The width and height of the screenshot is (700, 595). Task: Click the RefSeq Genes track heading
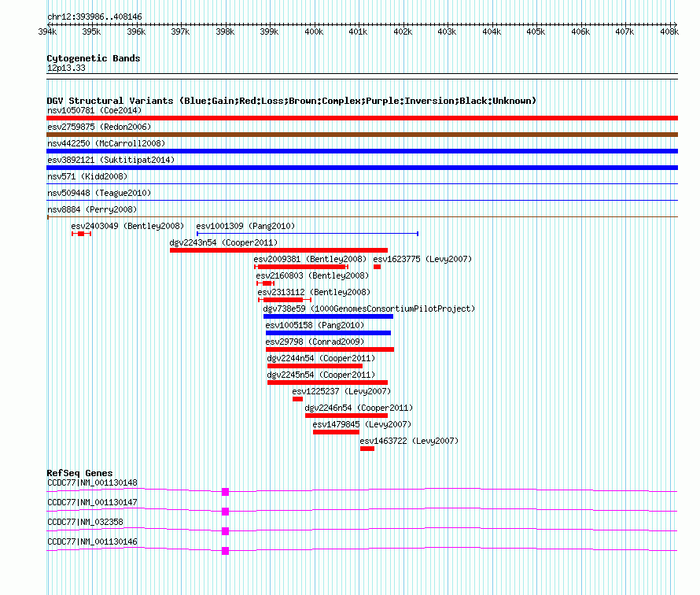[x=79, y=473]
